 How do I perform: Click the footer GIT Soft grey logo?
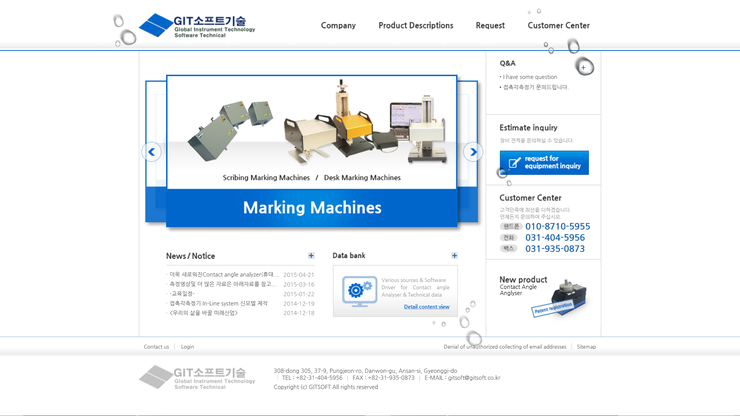point(197,377)
